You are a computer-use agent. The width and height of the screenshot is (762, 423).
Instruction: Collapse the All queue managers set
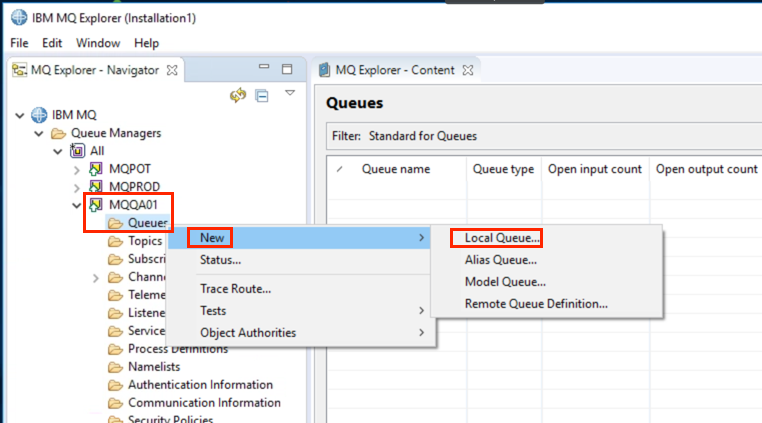tap(58, 152)
